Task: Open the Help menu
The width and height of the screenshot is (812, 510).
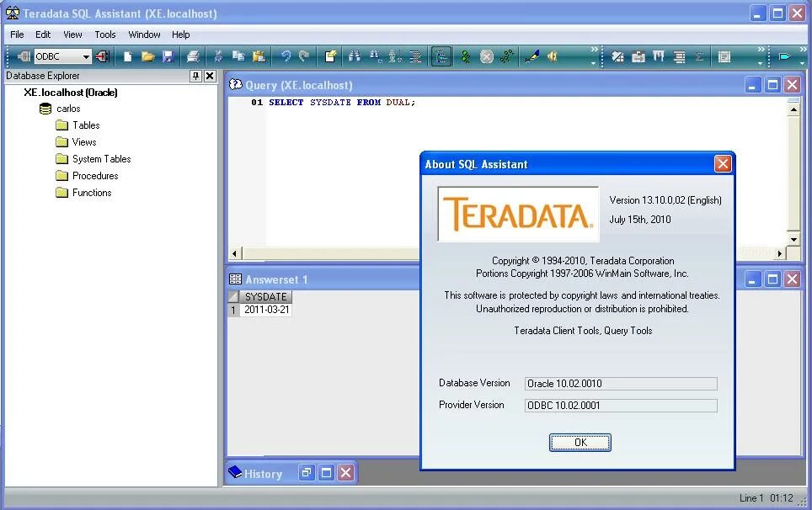Action: pyautogui.click(x=181, y=35)
